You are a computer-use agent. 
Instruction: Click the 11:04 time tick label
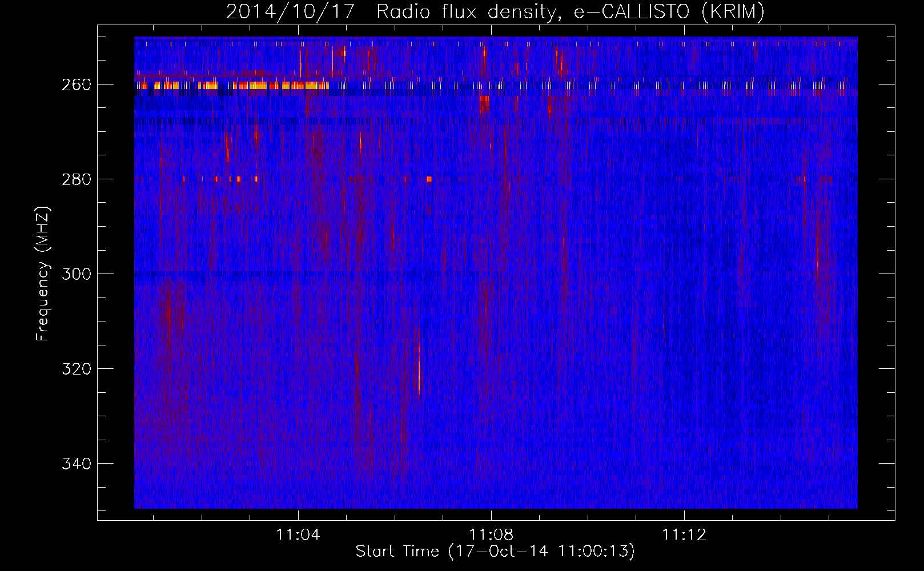click(298, 535)
